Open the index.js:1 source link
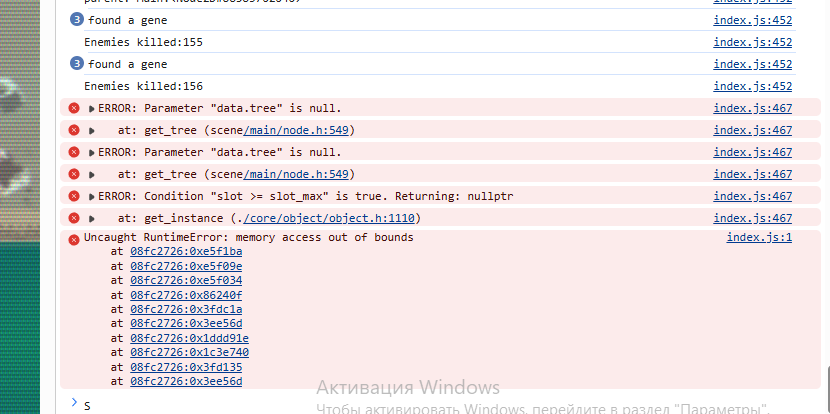This screenshot has width=830, height=414. (759, 238)
